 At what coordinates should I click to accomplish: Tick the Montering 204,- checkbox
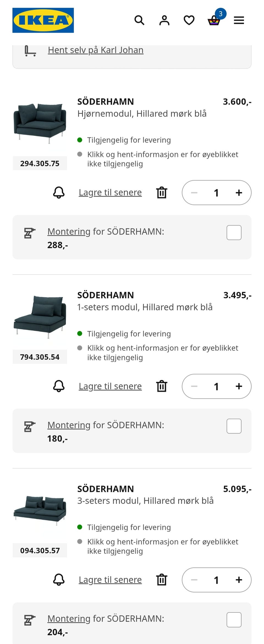click(x=234, y=620)
